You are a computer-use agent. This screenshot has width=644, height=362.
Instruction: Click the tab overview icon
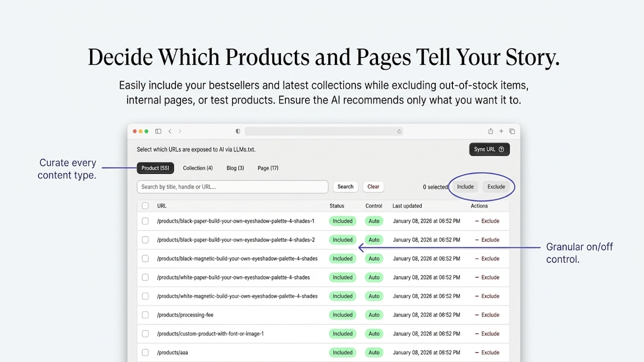point(512,131)
